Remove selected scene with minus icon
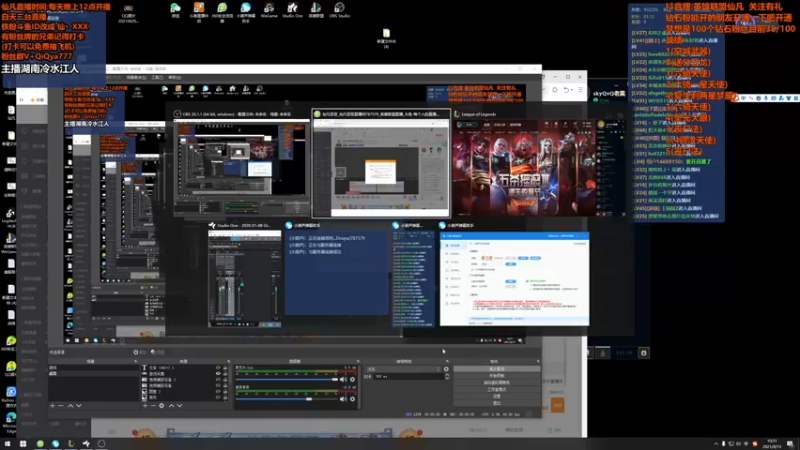The image size is (800, 450). tap(61, 406)
